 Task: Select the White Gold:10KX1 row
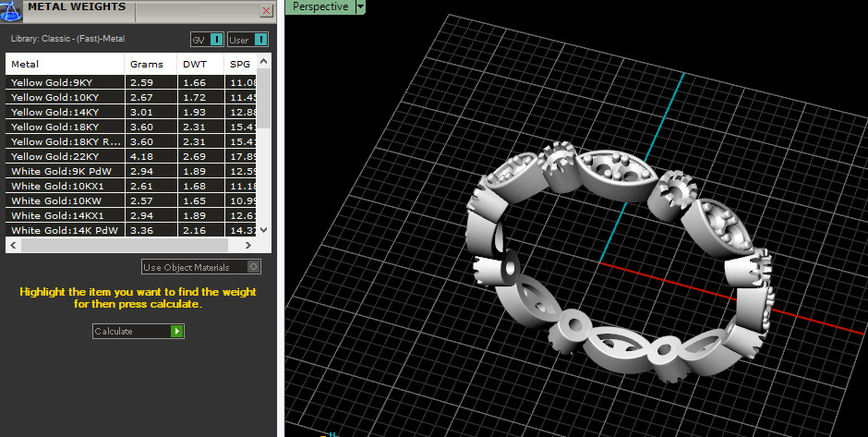click(131, 186)
